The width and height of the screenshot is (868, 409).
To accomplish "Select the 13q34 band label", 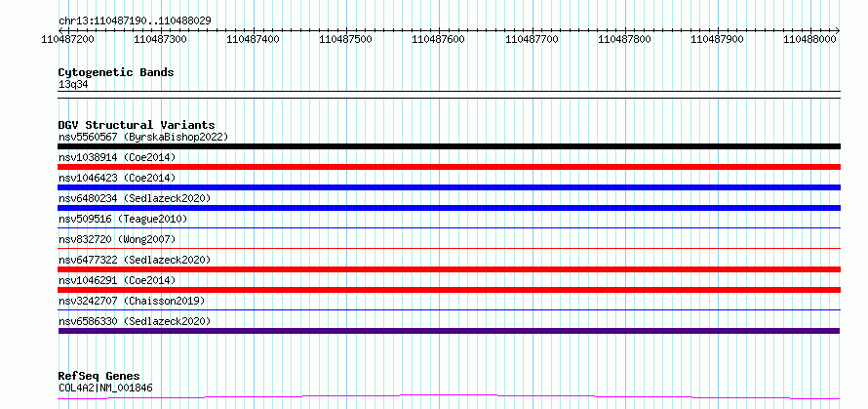I will 73,85.
